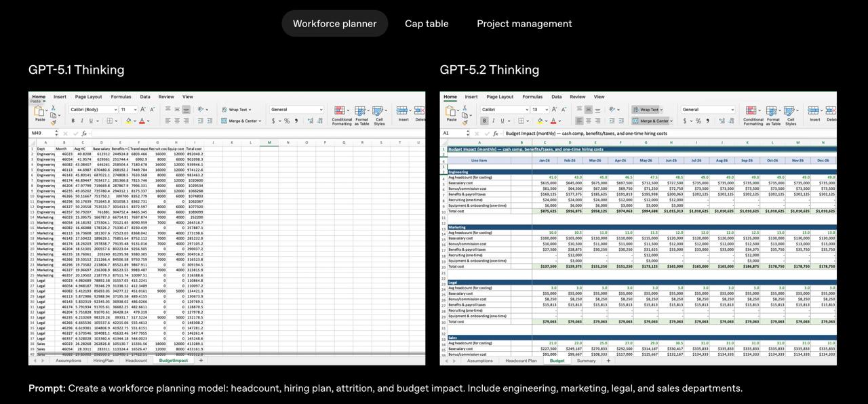This screenshot has width=868, height=404.
Task: Click font color icon in GPT-5.2 spreadsheet
Action: 554,121
